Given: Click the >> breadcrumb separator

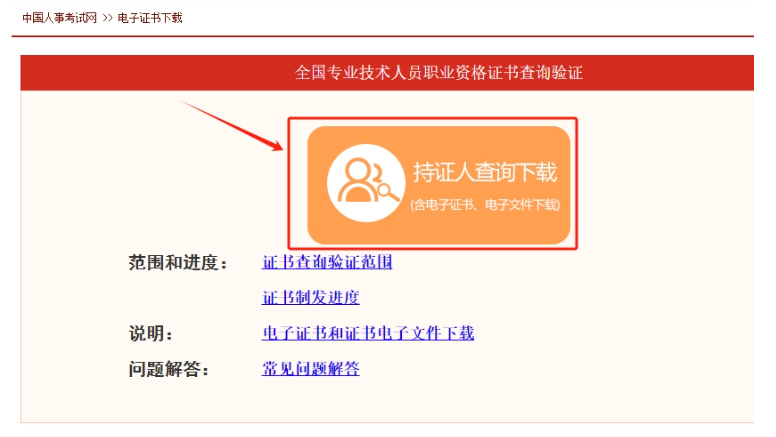Looking at the screenshot, I should pos(107,18).
